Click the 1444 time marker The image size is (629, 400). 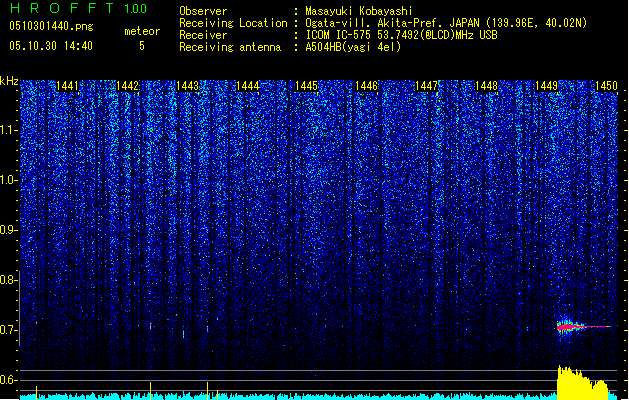(x=248, y=86)
